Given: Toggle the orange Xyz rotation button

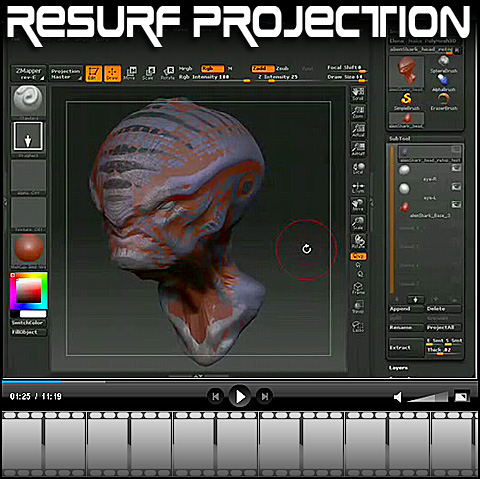Looking at the screenshot, I should coord(358,256).
